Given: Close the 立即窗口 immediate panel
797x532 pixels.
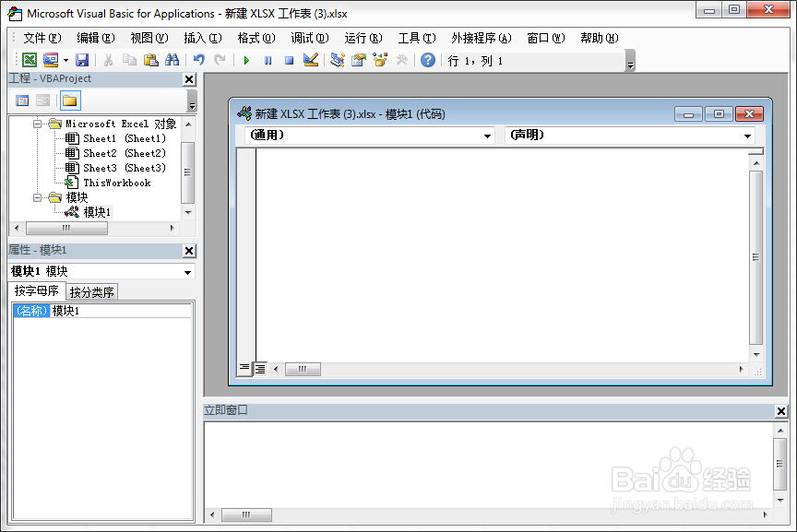Looking at the screenshot, I should (x=781, y=411).
